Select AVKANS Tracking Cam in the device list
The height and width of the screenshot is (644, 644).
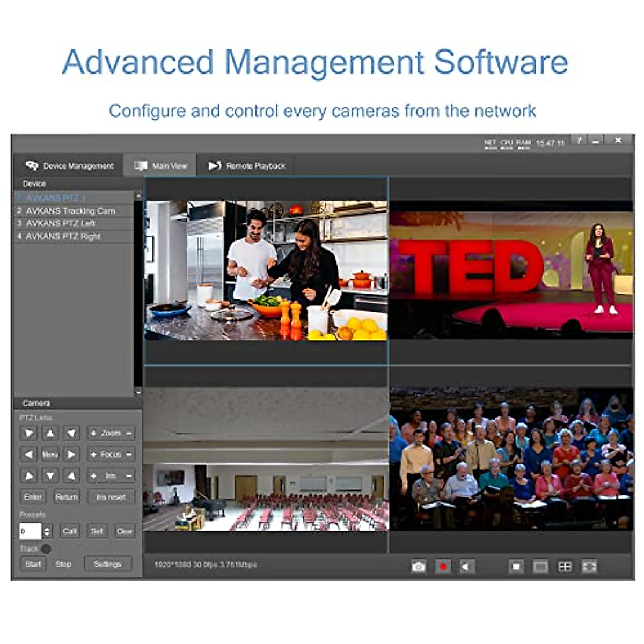click(x=71, y=211)
